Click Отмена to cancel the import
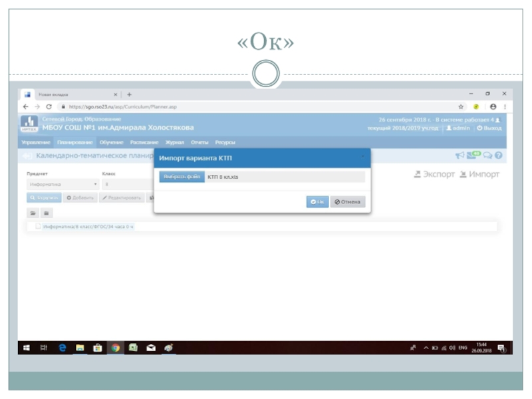Screen dimensions: 532x399 (x=347, y=202)
